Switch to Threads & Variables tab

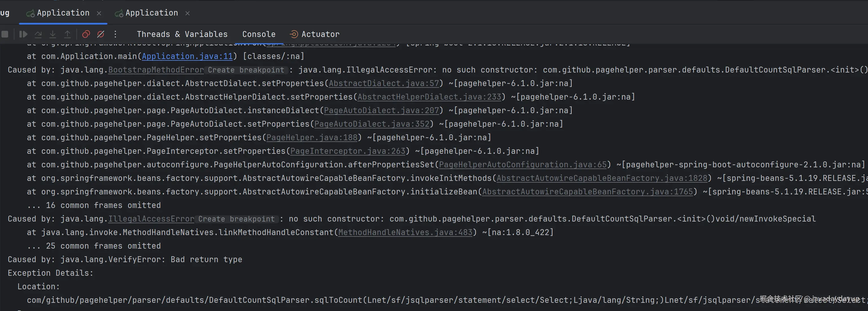[182, 34]
